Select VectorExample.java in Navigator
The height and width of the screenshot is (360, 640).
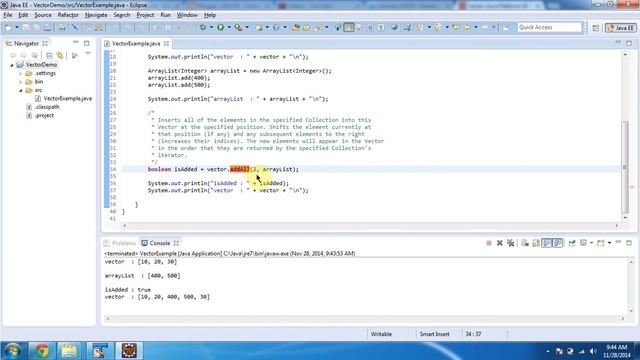(x=67, y=98)
